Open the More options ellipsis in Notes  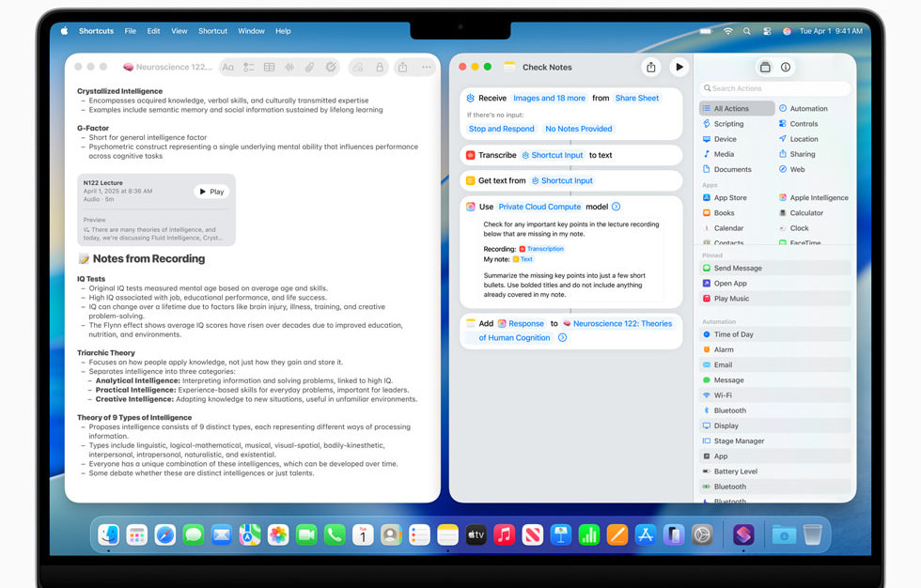click(x=426, y=68)
